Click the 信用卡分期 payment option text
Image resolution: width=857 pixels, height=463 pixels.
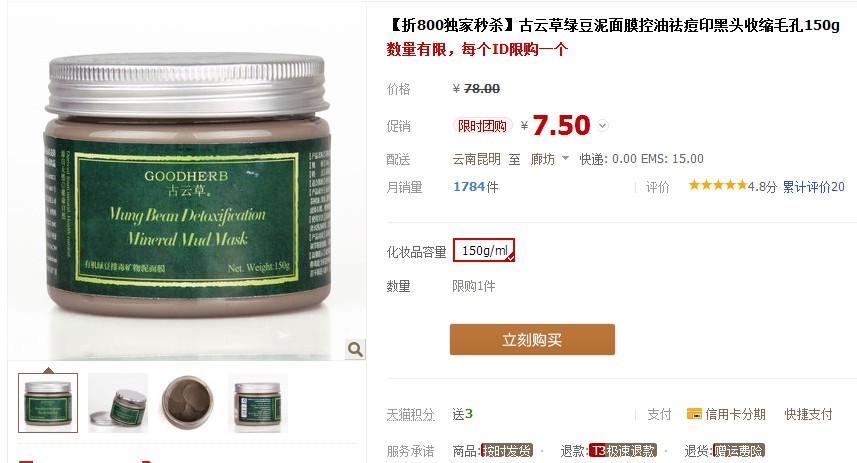735,414
